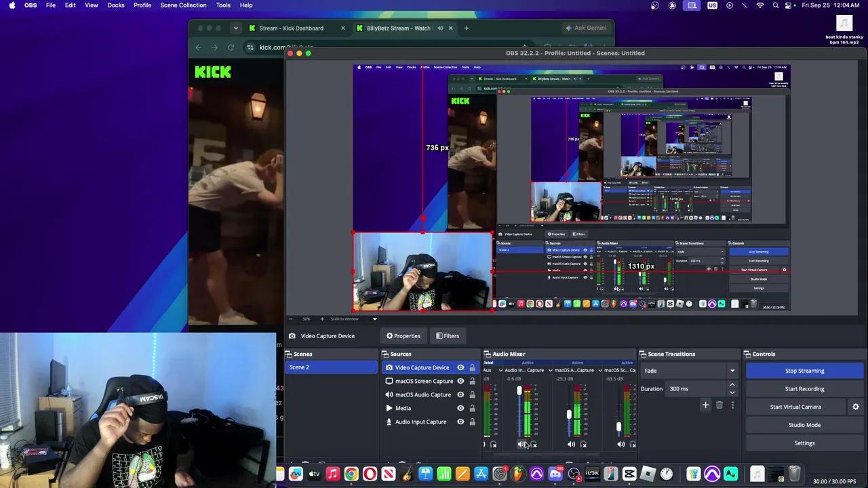Hide the macOS Audio Capture source
868x488 pixels.
point(460,394)
